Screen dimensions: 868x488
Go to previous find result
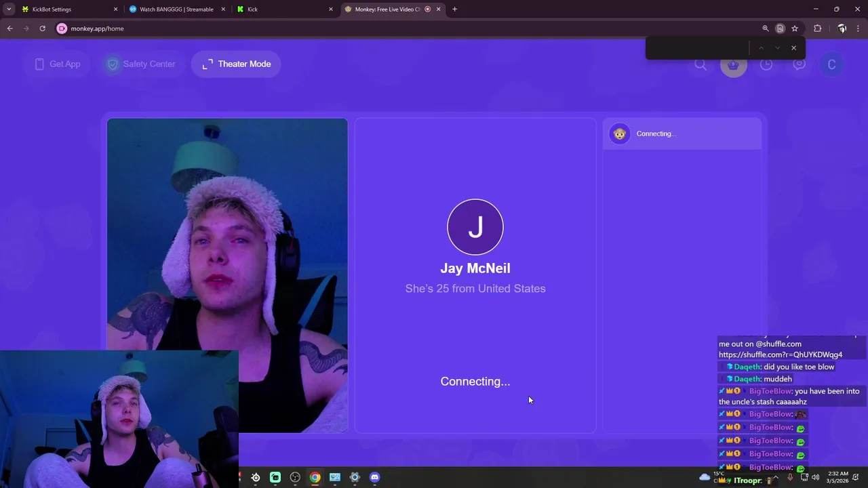[761, 48]
